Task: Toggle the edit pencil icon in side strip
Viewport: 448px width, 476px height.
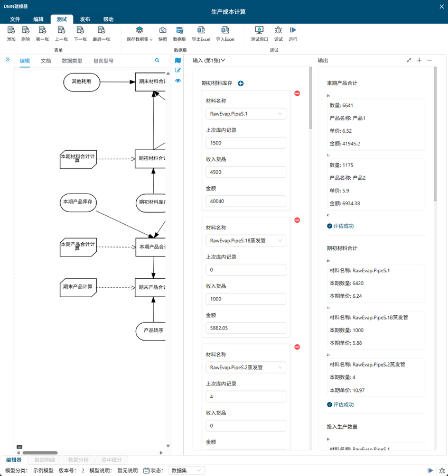Action: [x=178, y=70]
